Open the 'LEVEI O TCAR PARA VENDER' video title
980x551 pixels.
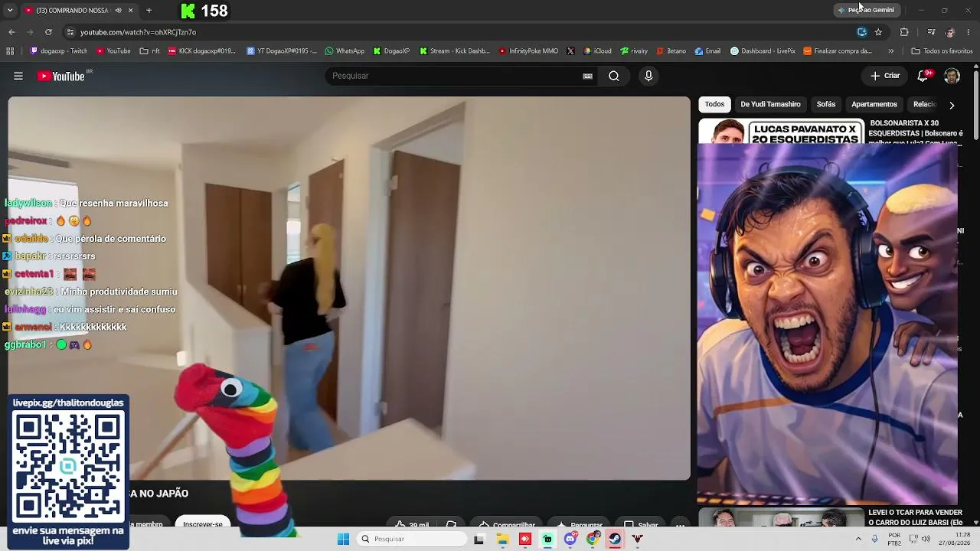[915, 517]
